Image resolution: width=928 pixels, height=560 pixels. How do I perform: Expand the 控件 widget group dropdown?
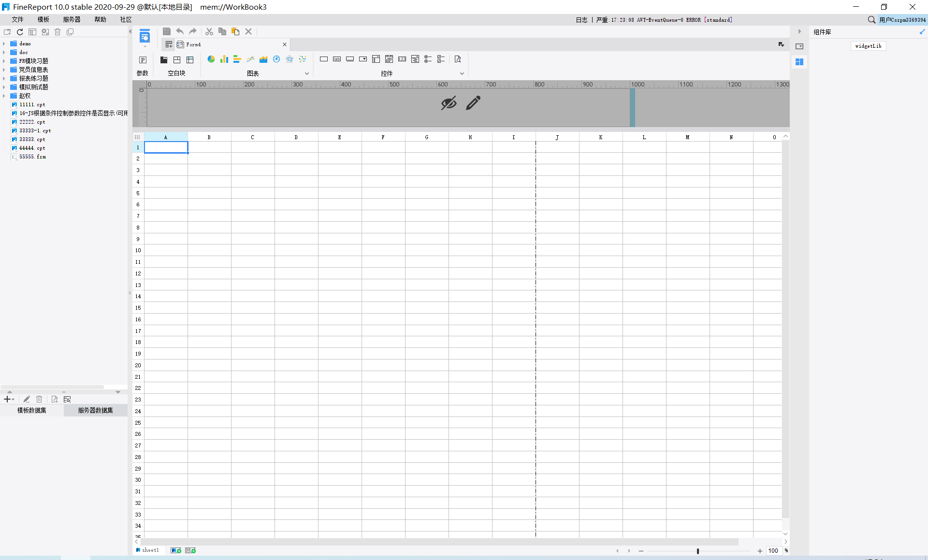[462, 73]
